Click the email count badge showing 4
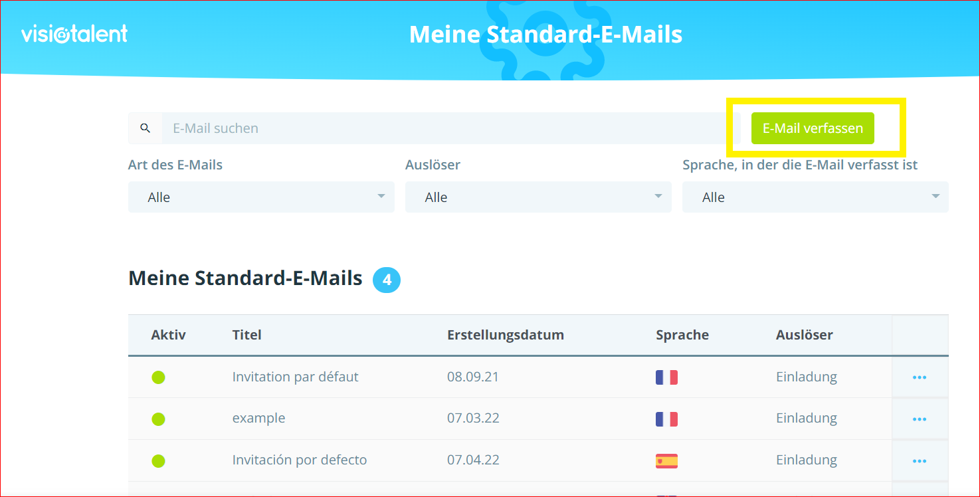Viewport: 980px width, 497px height. 387,280
